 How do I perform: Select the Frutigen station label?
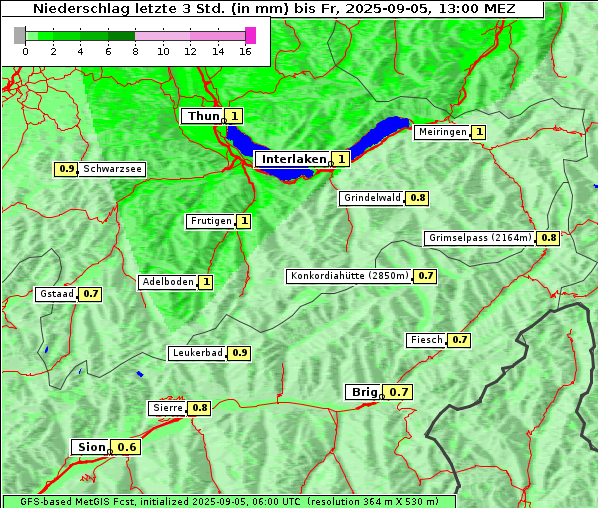(211, 222)
